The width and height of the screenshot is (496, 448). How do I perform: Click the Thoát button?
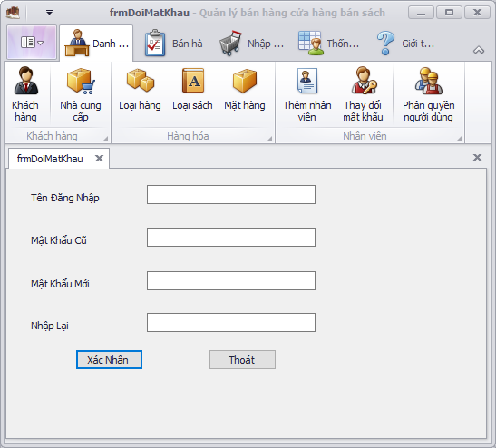click(x=242, y=360)
